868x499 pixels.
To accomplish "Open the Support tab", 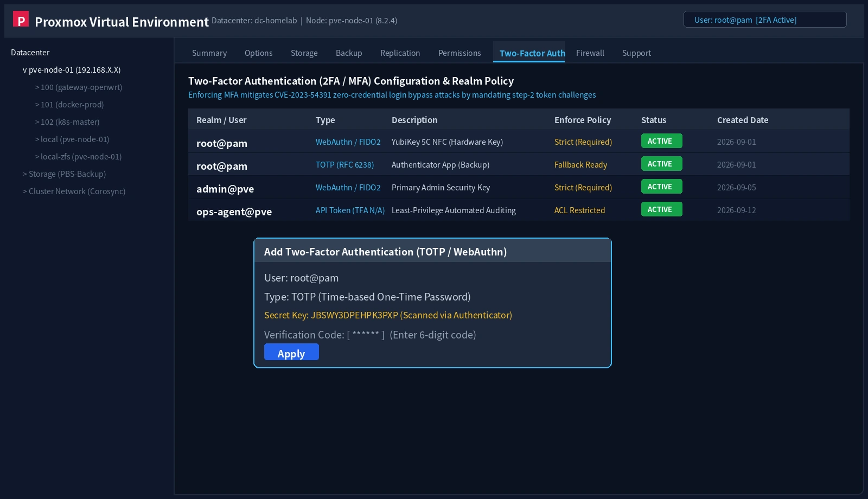I will pyautogui.click(x=636, y=53).
